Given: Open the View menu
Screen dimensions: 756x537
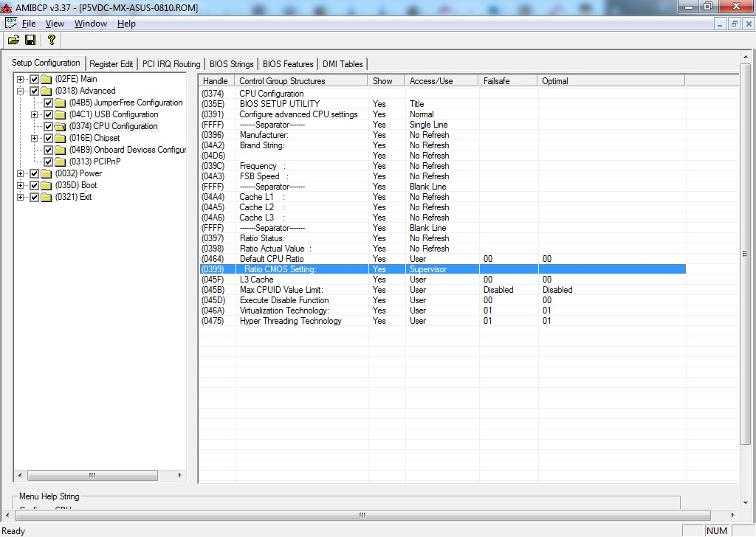Looking at the screenshot, I should coord(55,24).
